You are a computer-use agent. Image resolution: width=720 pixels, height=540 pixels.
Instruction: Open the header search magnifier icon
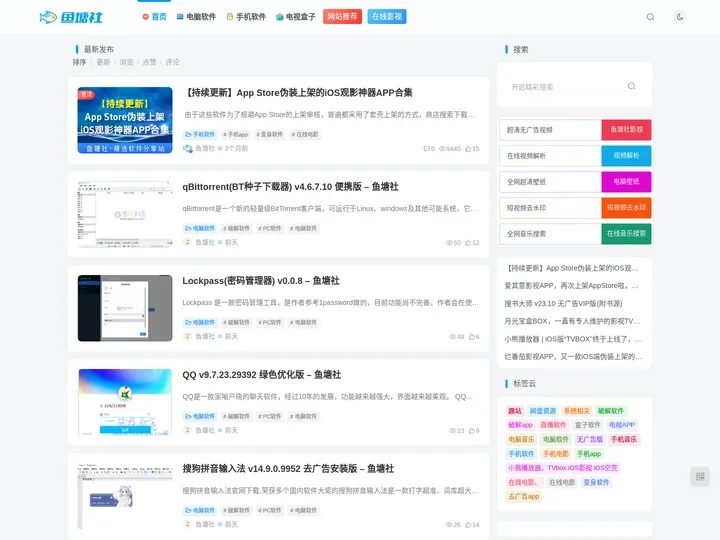650,17
